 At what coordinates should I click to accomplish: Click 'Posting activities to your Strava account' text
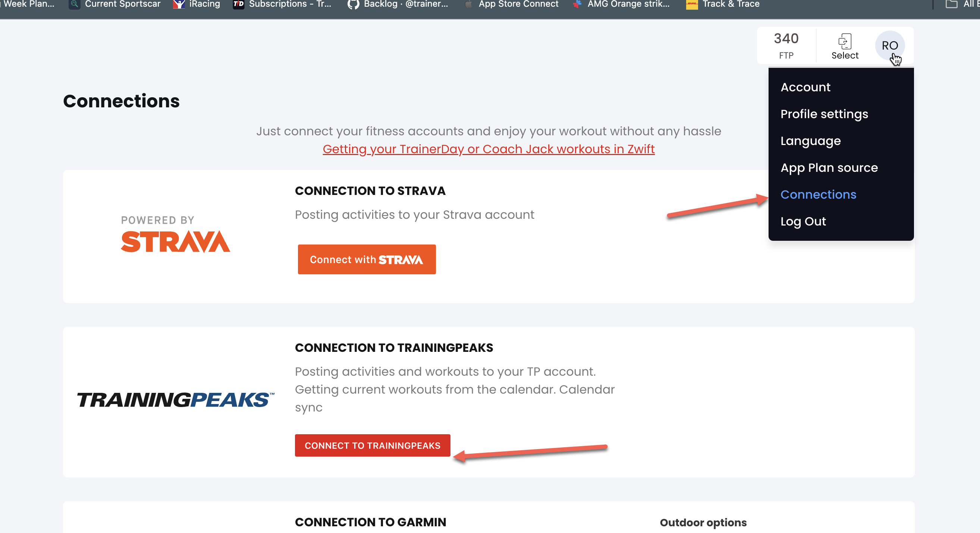click(414, 215)
